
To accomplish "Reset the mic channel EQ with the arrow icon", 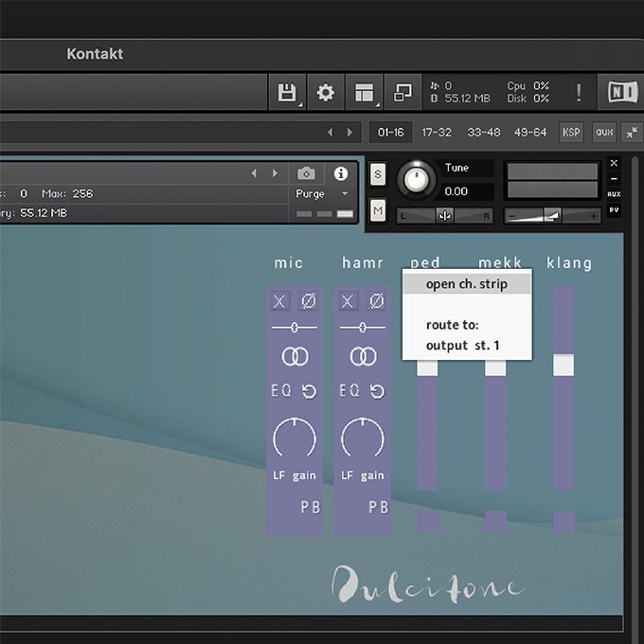I will point(309,391).
